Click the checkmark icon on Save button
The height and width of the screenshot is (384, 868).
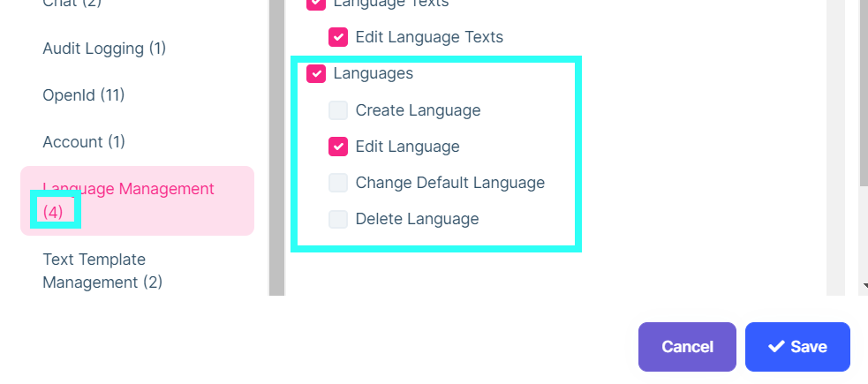click(776, 346)
